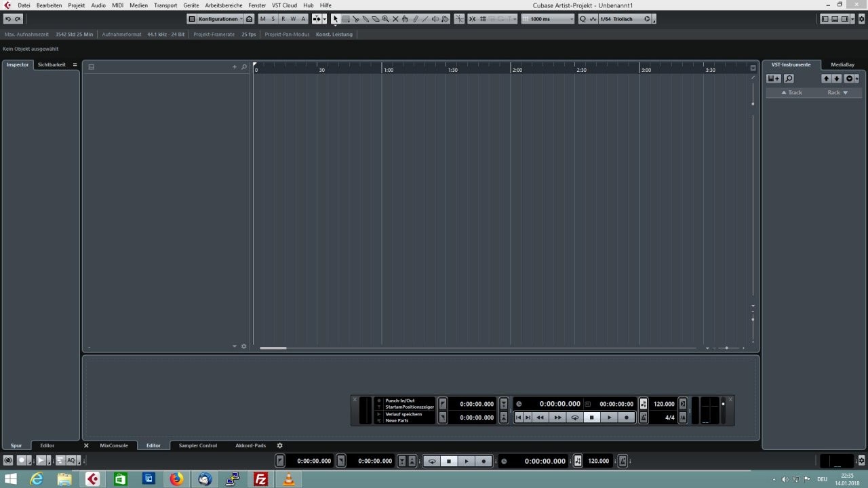Toggle the Snap grid icon in toolbar
This screenshot has height=488, width=868.
click(472, 19)
